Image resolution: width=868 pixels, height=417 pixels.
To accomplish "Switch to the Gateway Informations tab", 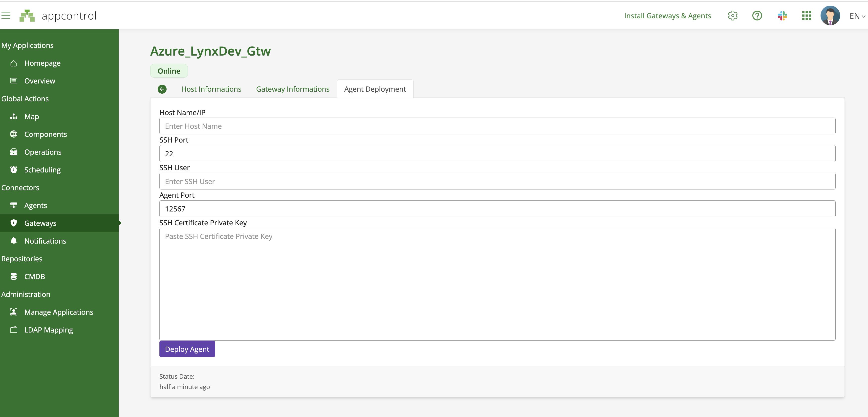I will pos(292,88).
